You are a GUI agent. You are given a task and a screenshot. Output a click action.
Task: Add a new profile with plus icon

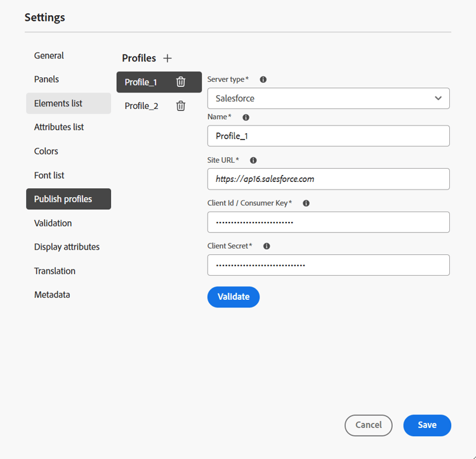[x=168, y=58]
